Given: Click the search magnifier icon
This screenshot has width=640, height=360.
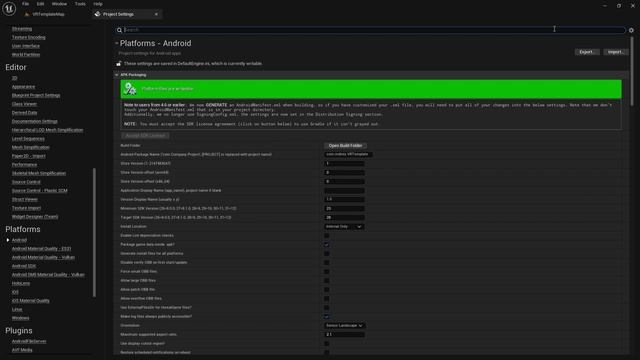Looking at the screenshot, I should (x=119, y=30).
